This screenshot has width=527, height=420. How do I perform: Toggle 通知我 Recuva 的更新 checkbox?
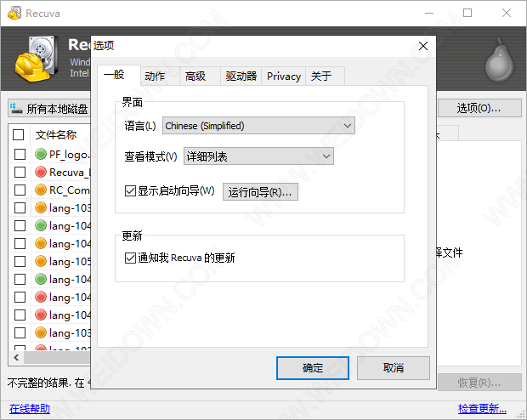pos(130,258)
